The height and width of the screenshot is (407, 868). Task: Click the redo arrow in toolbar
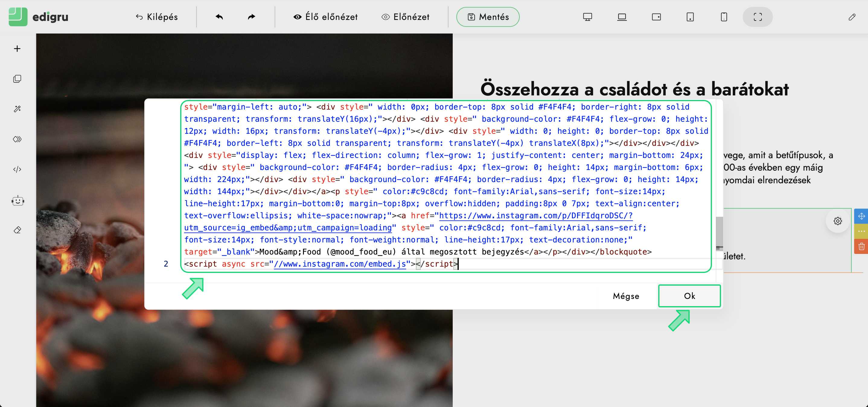[x=251, y=17]
